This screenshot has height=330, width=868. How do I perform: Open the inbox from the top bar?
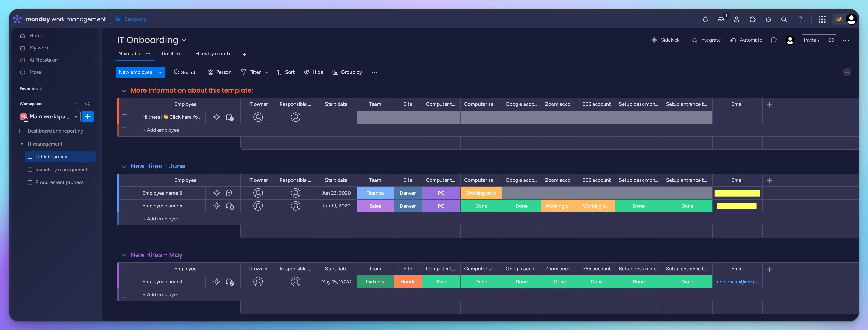pyautogui.click(x=721, y=19)
